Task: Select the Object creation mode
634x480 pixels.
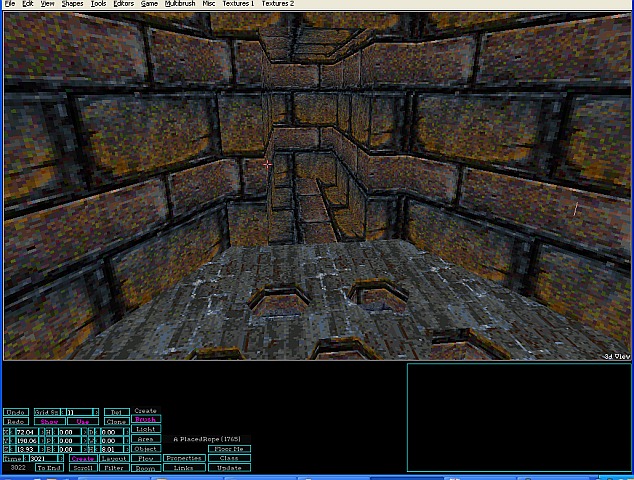Action: coord(146,449)
